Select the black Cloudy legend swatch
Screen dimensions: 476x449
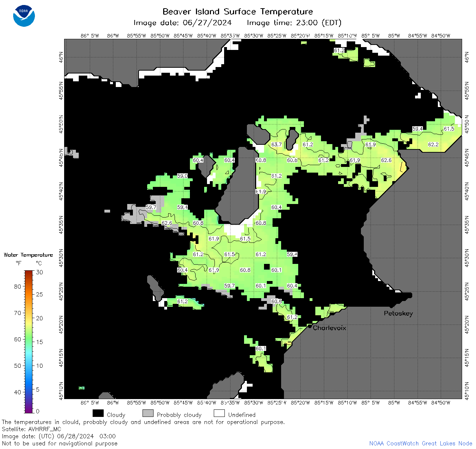click(x=98, y=413)
